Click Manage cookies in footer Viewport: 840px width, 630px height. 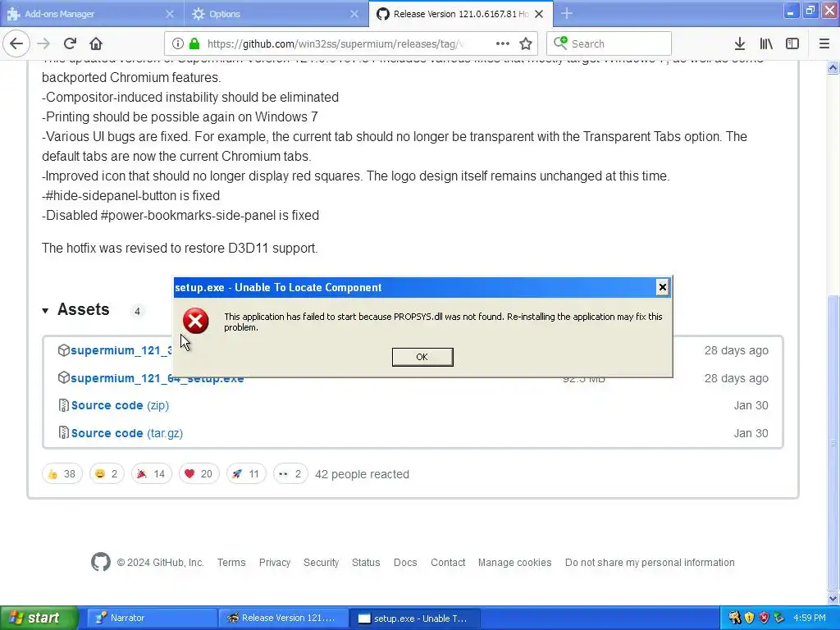click(515, 563)
